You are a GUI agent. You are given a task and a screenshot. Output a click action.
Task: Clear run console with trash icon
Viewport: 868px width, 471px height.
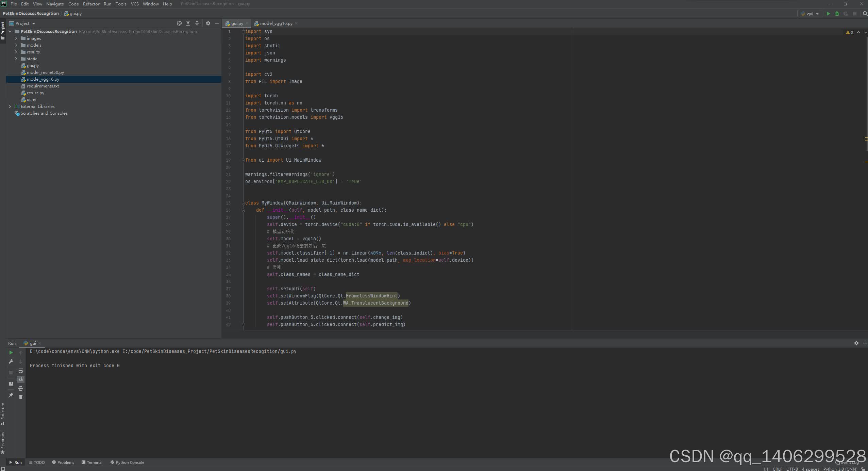(x=21, y=397)
